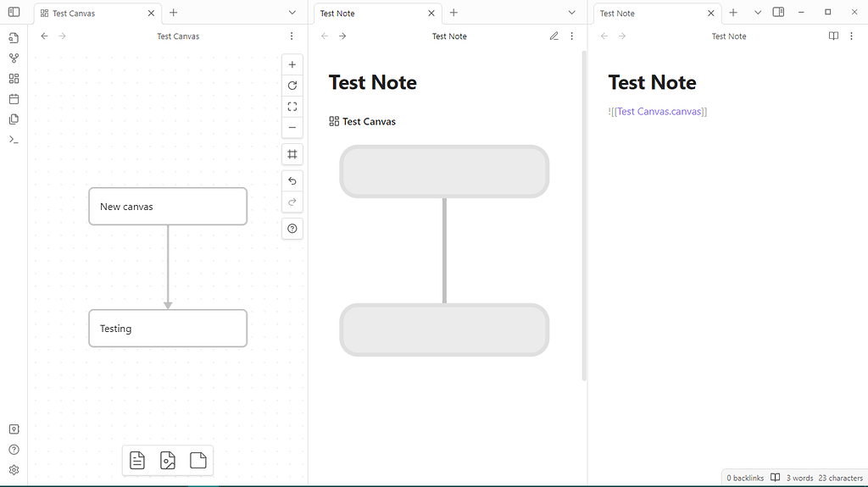Image resolution: width=868 pixels, height=487 pixels.
Task: Select the middle pane Test Note tab
Action: click(377, 14)
